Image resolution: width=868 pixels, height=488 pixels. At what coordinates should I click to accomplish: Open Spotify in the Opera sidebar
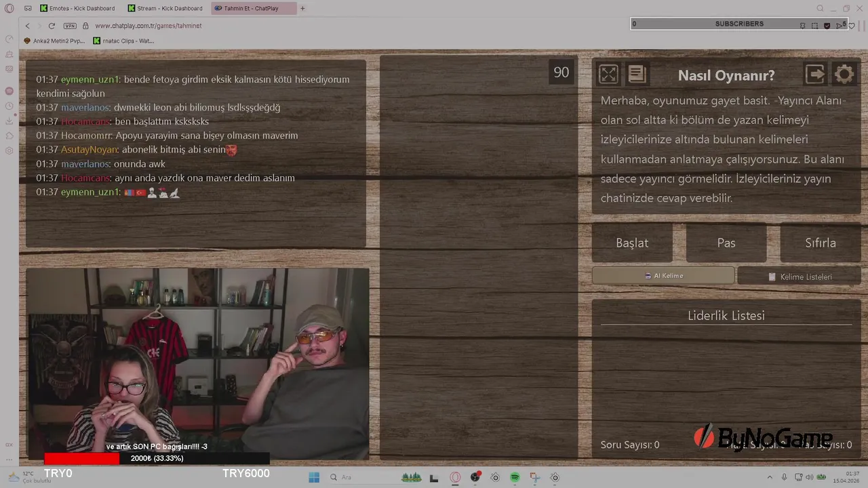[9, 91]
